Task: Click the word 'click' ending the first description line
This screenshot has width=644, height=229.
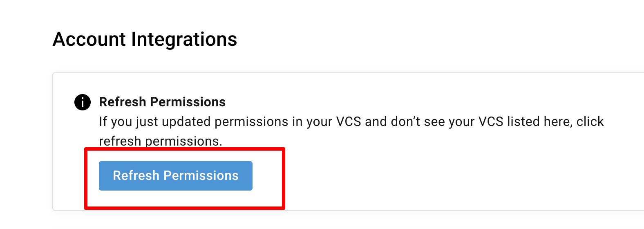Action: click(590, 122)
